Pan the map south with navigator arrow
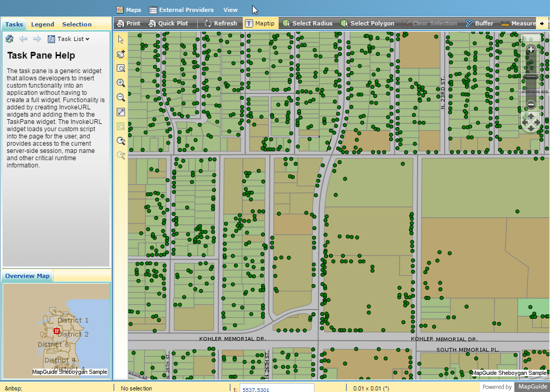The height and width of the screenshot is (392, 550). tap(531, 129)
